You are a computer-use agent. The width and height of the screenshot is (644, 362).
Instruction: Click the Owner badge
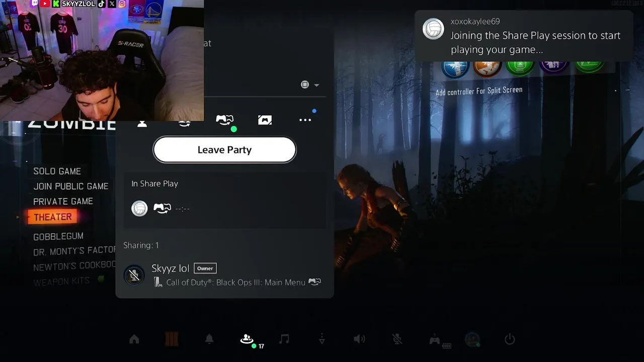click(x=205, y=268)
